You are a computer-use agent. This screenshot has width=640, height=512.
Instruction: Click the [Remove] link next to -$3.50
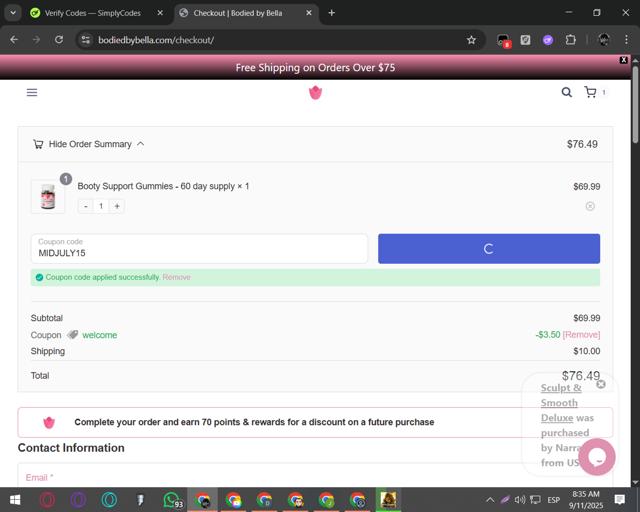tap(581, 335)
